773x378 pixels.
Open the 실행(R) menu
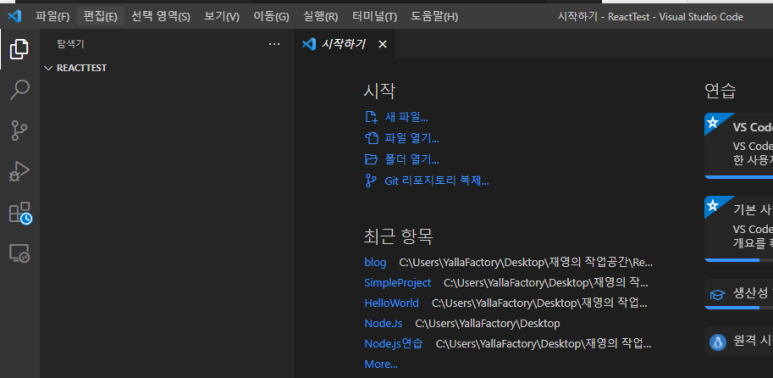[320, 17]
